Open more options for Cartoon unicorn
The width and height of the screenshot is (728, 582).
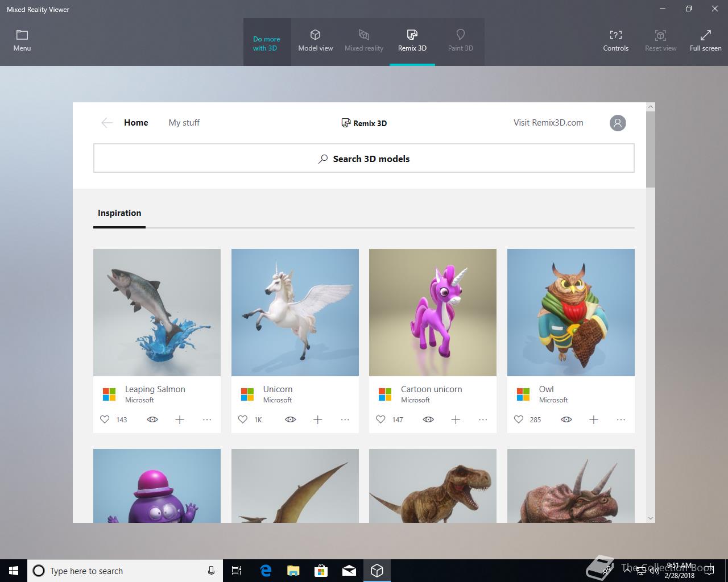[483, 419]
